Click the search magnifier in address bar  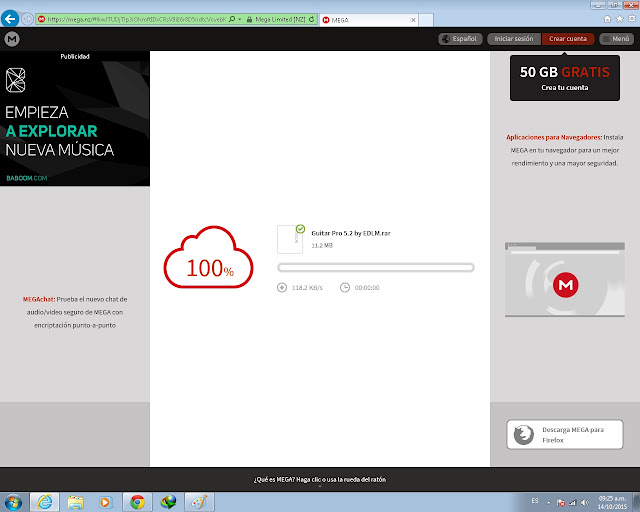232,19
